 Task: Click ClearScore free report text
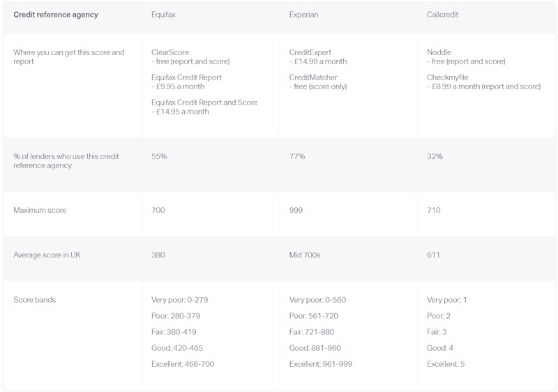(x=190, y=57)
